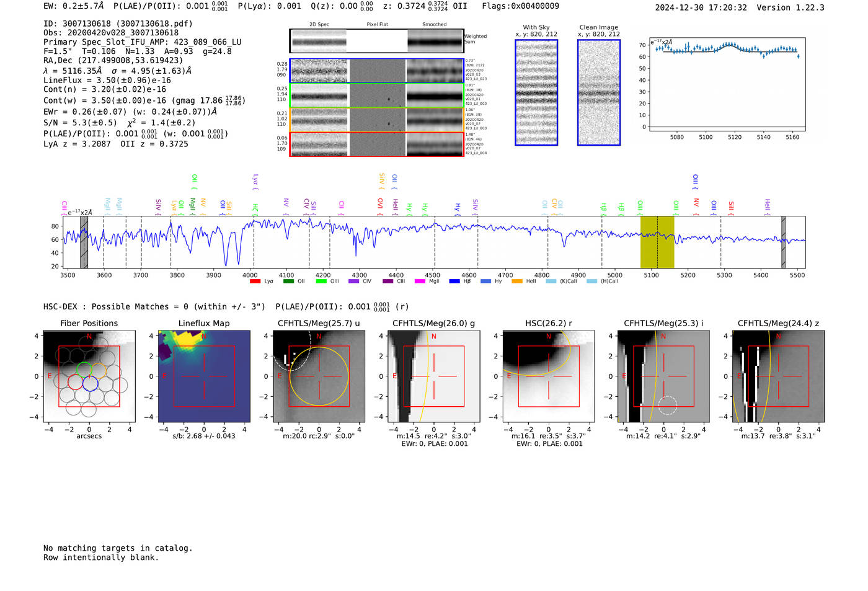Screen dimensions: 868x591
Task: Click the Flags:0x00400009 text
Action: pos(520,6)
